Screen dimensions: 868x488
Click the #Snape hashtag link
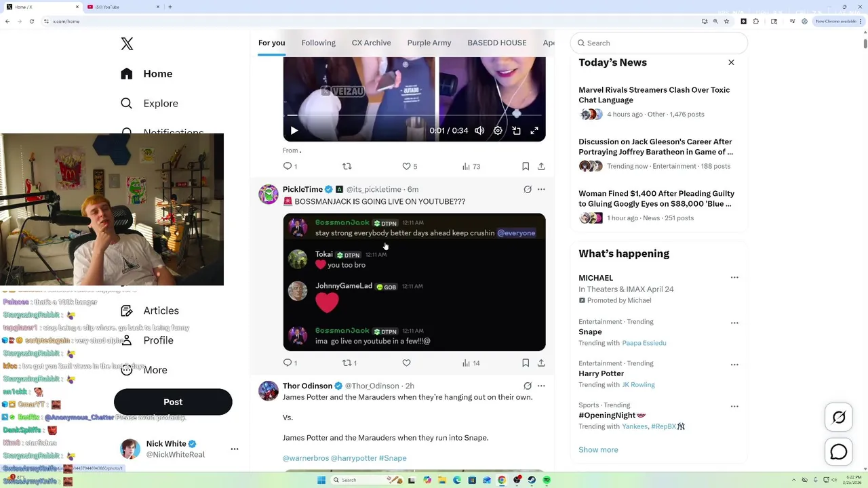point(393,458)
